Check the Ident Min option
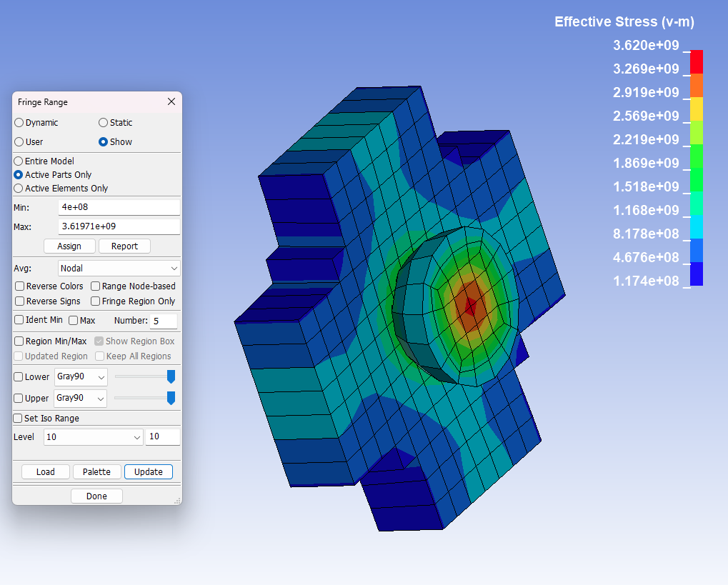This screenshot has height=585, width=728. click(19, 320)
